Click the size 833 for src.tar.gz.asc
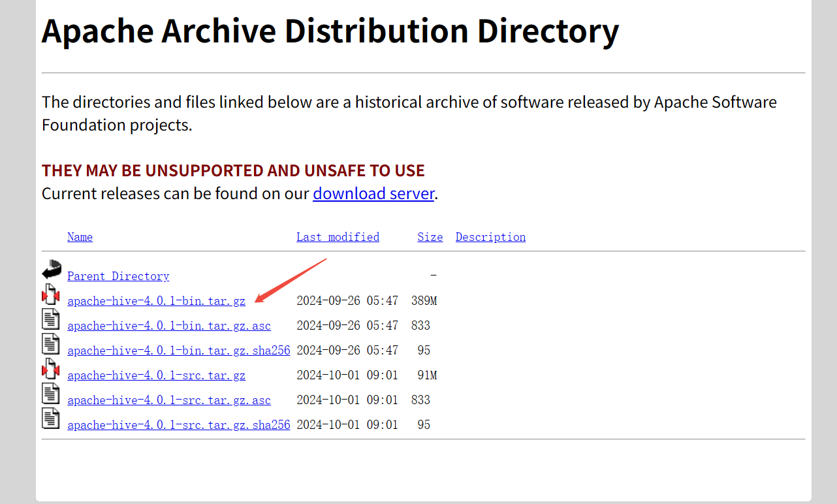This screenshot has height=504, width=837. 421,400
